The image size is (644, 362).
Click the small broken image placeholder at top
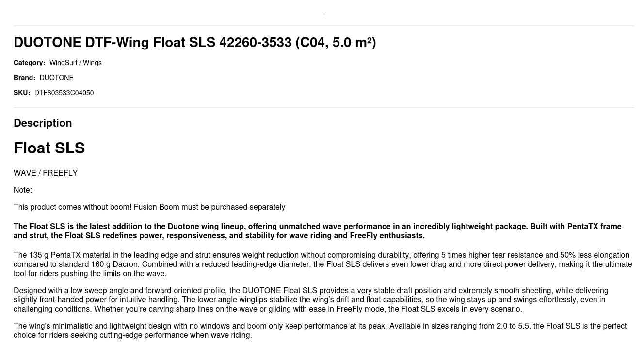tap(324, 15)
